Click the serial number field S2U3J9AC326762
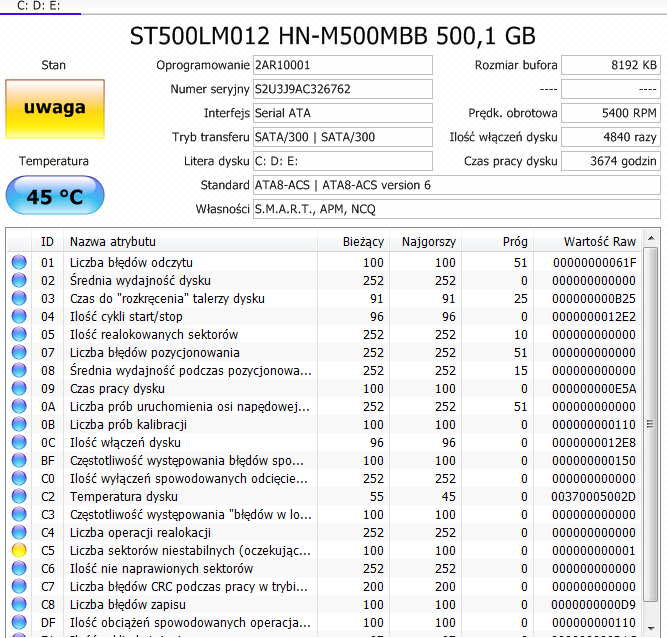Image resolution: width=667 pixels, height=638 pixels. (342, 89)
